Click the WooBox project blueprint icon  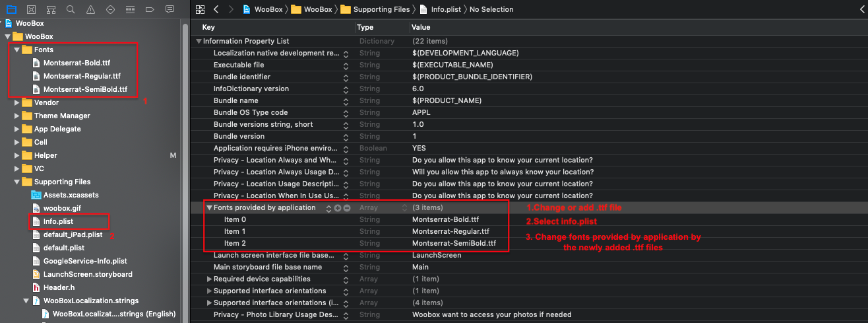click(8, 23)
